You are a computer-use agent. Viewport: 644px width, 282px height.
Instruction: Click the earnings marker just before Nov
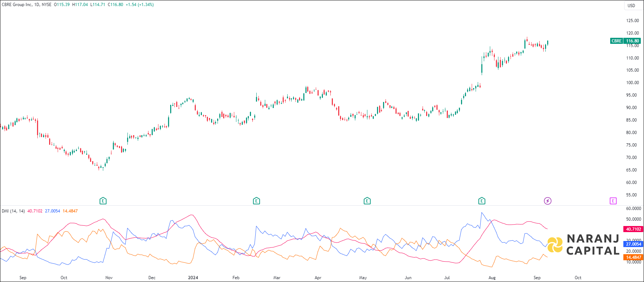(x=103, y=201)
